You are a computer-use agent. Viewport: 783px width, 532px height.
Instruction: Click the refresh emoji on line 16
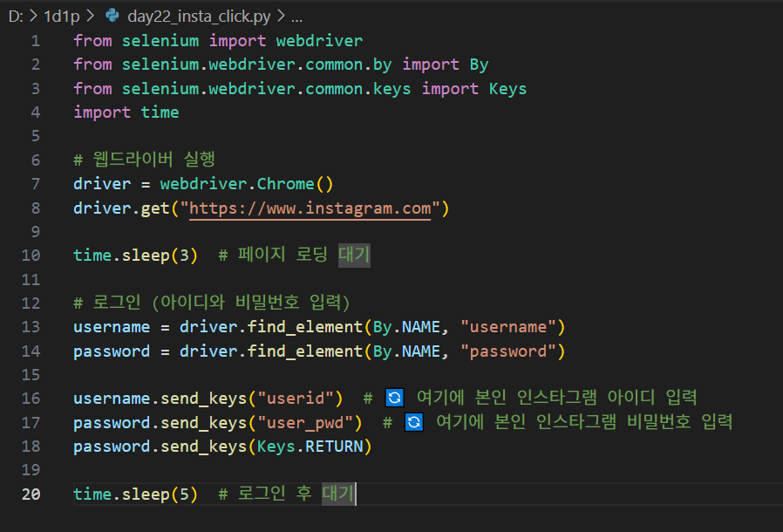point(394,398)
